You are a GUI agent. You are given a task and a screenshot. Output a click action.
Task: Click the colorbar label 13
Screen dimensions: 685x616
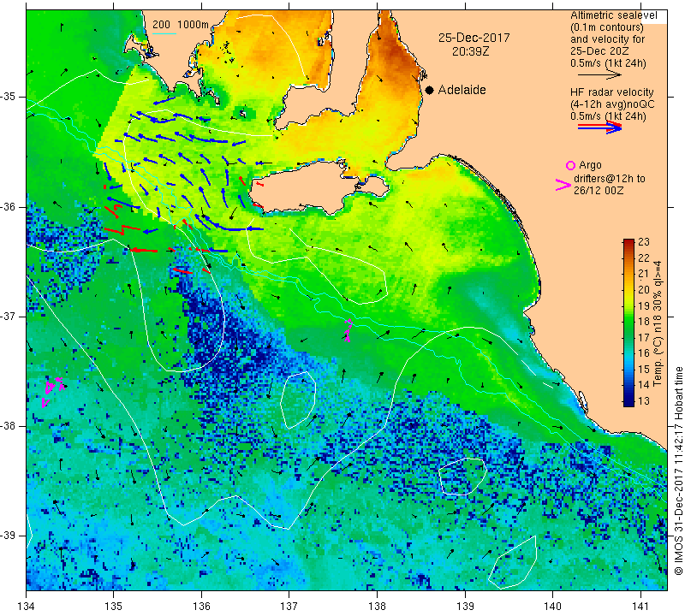644,400
